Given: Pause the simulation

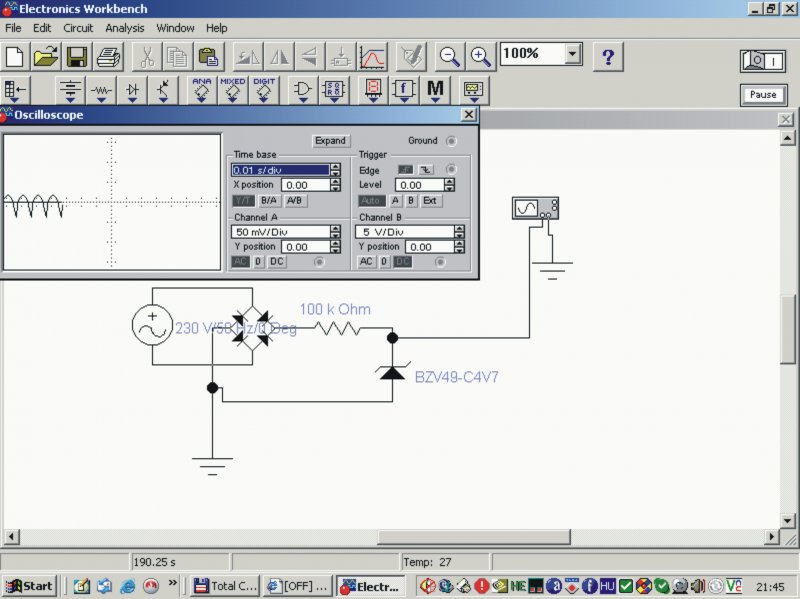Looking at the screenshot, I should (763, 95).
